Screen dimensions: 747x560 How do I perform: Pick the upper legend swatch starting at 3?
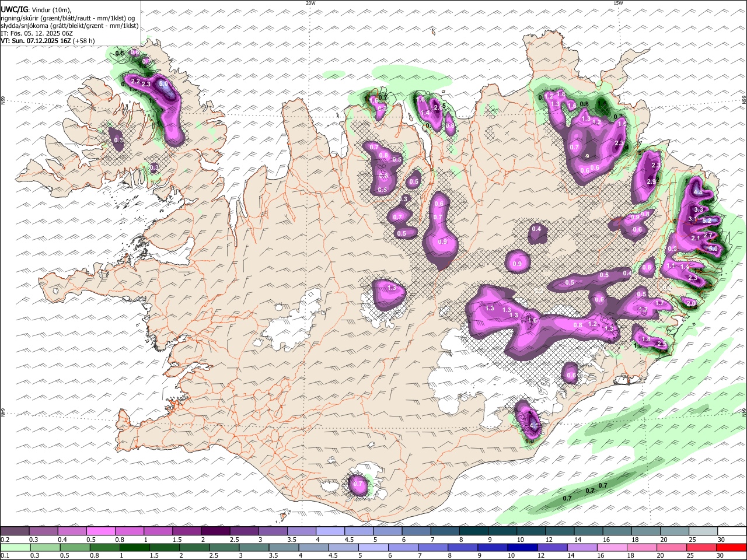click(273, 531)
